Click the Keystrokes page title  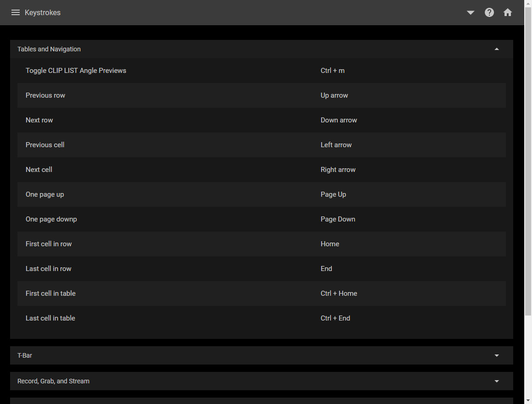tap(43, 12)
